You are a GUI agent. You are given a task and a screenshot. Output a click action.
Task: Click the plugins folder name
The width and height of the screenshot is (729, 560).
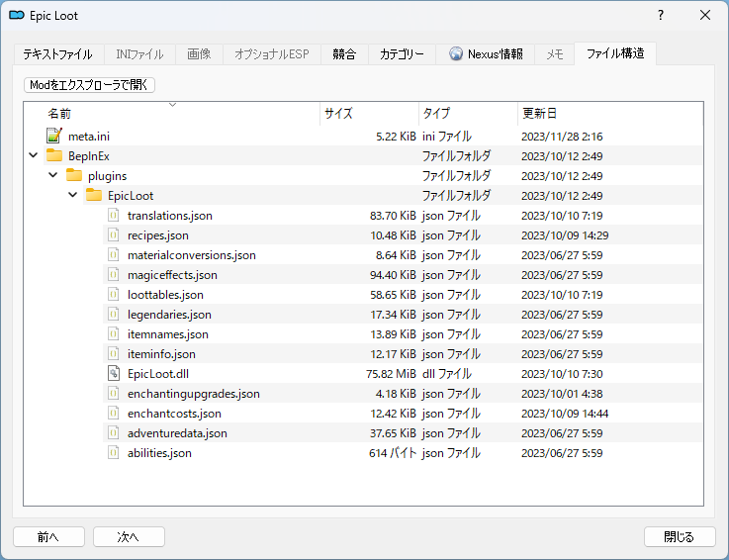pos(108,176)
